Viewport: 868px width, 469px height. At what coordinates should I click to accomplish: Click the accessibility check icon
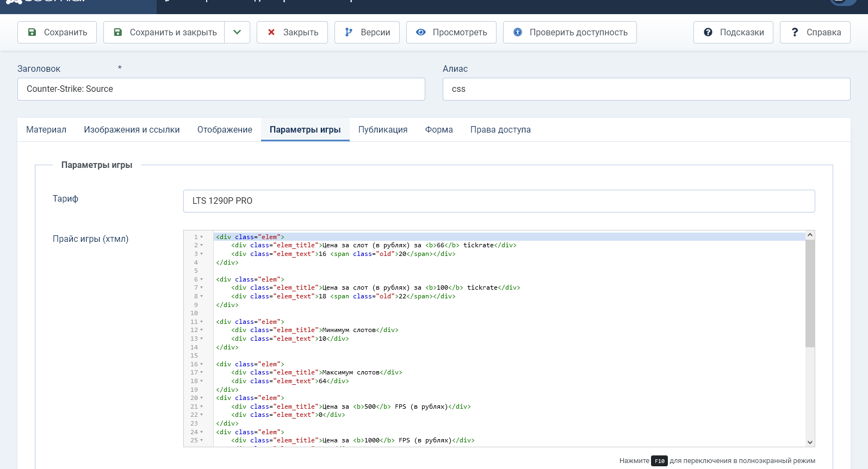tap(518, 32)
